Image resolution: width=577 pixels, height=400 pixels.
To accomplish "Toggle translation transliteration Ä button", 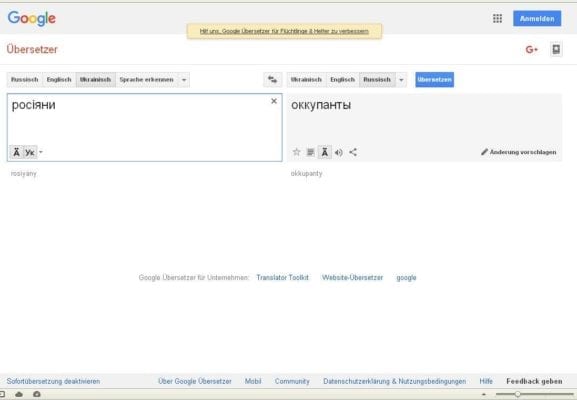I will [325, 152].
